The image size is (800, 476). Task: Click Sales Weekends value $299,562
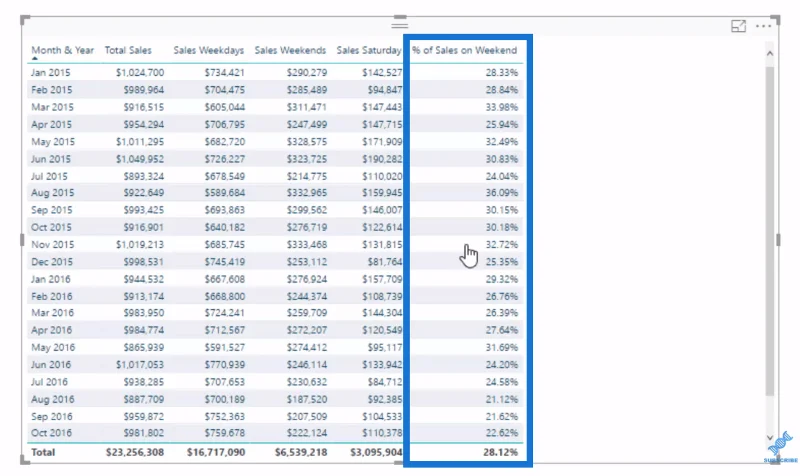click(x=307, y=210)
